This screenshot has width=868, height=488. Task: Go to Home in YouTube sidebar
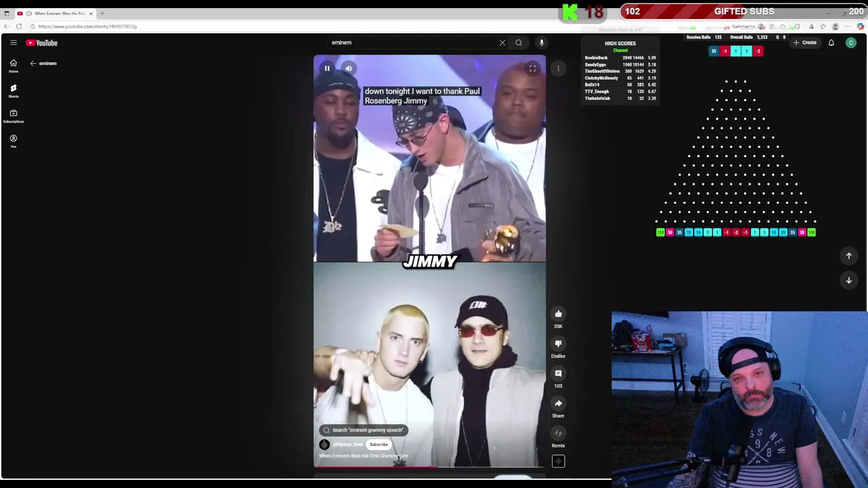[13, 66]
